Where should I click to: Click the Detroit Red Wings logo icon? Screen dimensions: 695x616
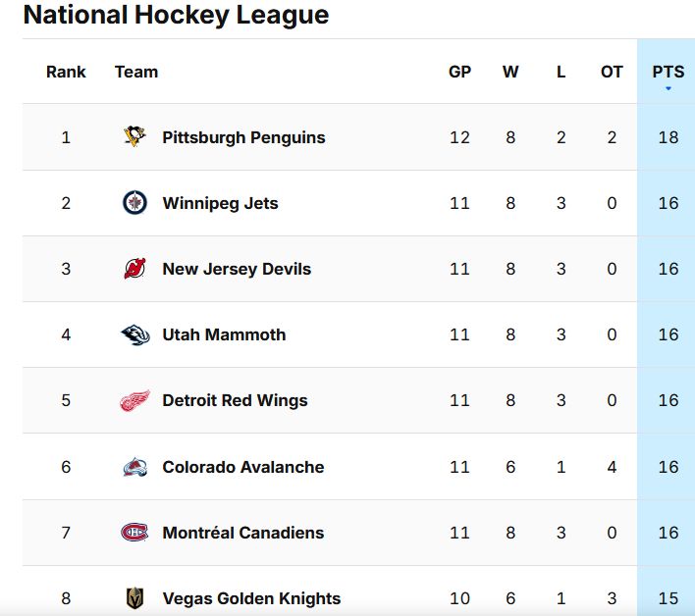point(134,400)
